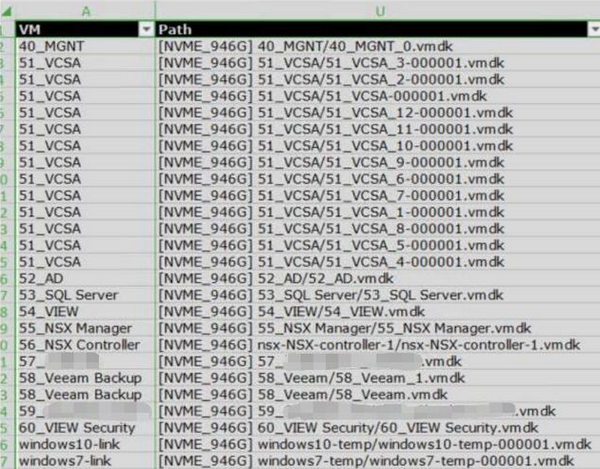Viewport: 600px width, 469px height.
Task: Select the 51_VCSA_12-000001.vmdk path cell
Action: click(x=378, y=112)
